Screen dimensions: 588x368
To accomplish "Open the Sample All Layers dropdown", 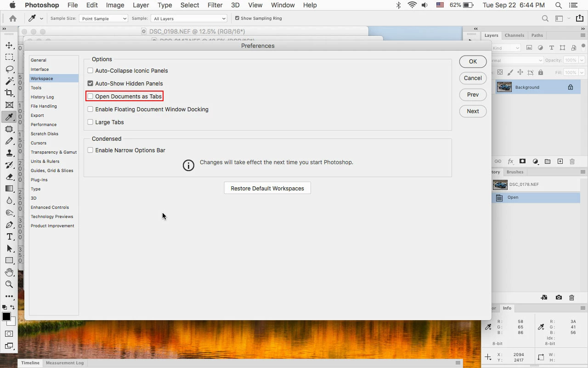I will click(x=189, y=18).
